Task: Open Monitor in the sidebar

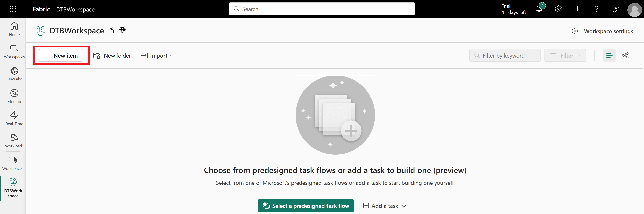Action: tap(14, 96)
